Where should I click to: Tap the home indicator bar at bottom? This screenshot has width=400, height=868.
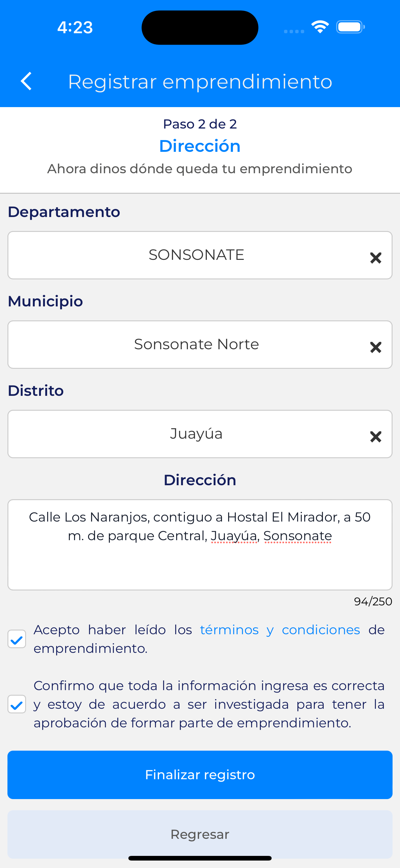[200, 858]
